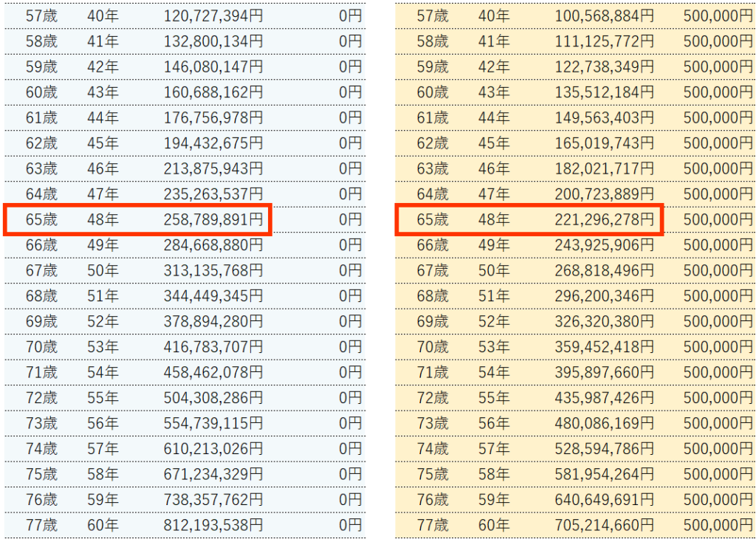This screenshot has height=539, width=756.
Task: Click 0円 in the 284,668,880円 row
Action: pyautogui.click(x=351, y=245)
